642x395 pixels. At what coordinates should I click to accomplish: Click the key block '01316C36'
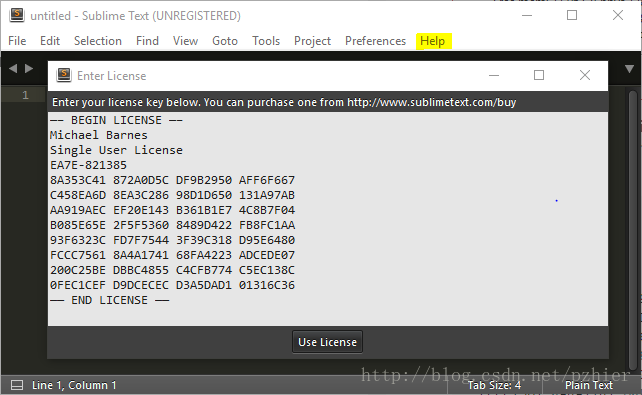[267, 285]
